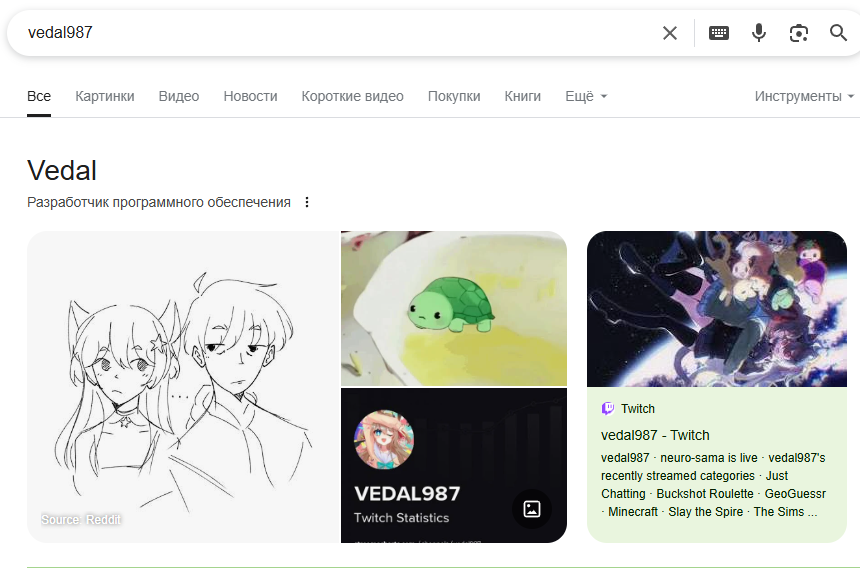The width and height of the screenshot is (860, 575).
Task: Clear the search query with the X icon
Action: coord(670,33)
